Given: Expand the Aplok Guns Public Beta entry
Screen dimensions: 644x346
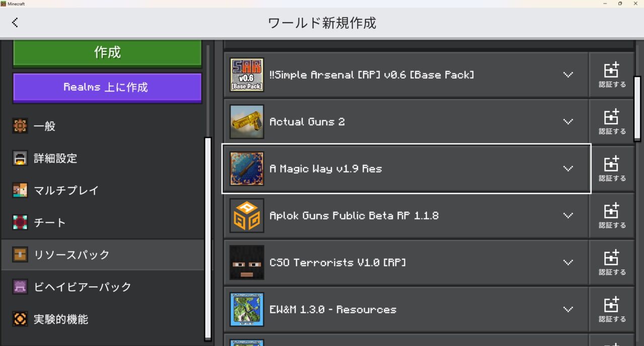Looking at the screenshot, I should [x=568, y=215].
